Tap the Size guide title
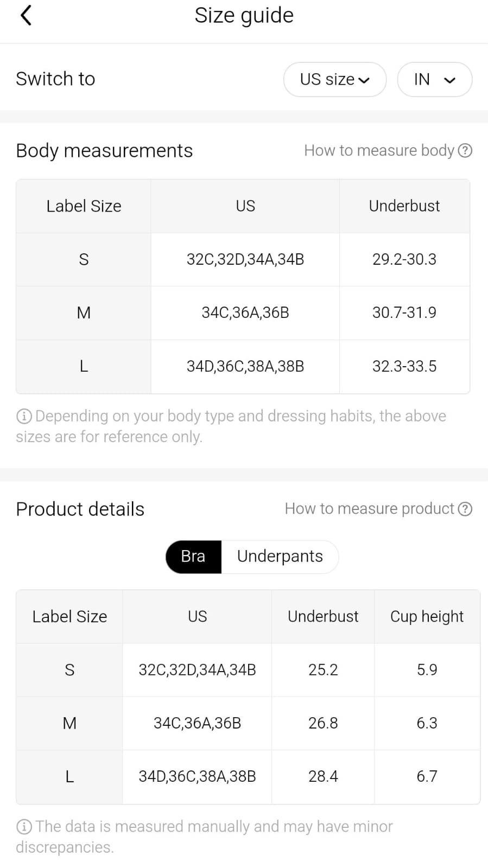This screenshot has height=868, width=488. tap(244, 15)
